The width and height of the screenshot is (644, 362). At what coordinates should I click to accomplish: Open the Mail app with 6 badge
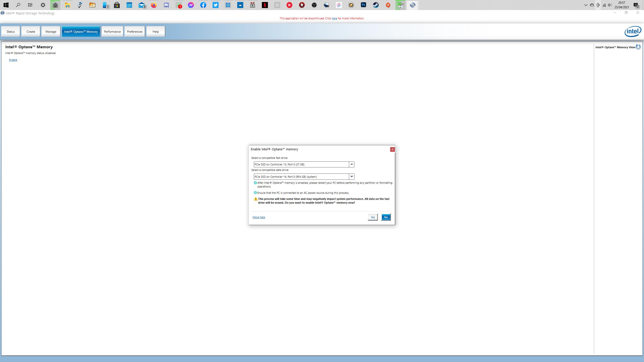142,5
